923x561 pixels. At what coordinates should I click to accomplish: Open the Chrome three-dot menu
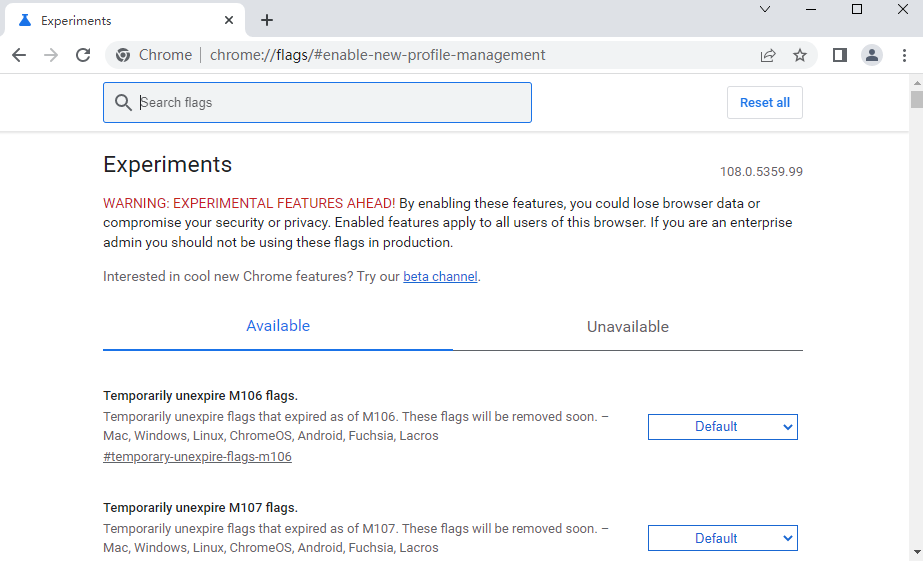tap(904, 55)
